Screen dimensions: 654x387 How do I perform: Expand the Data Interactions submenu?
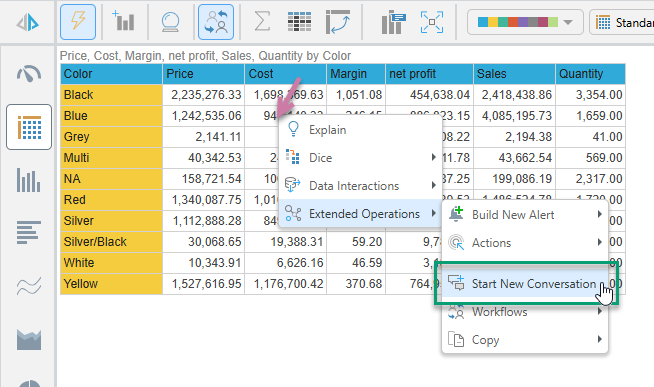click(x=360, y=186)
